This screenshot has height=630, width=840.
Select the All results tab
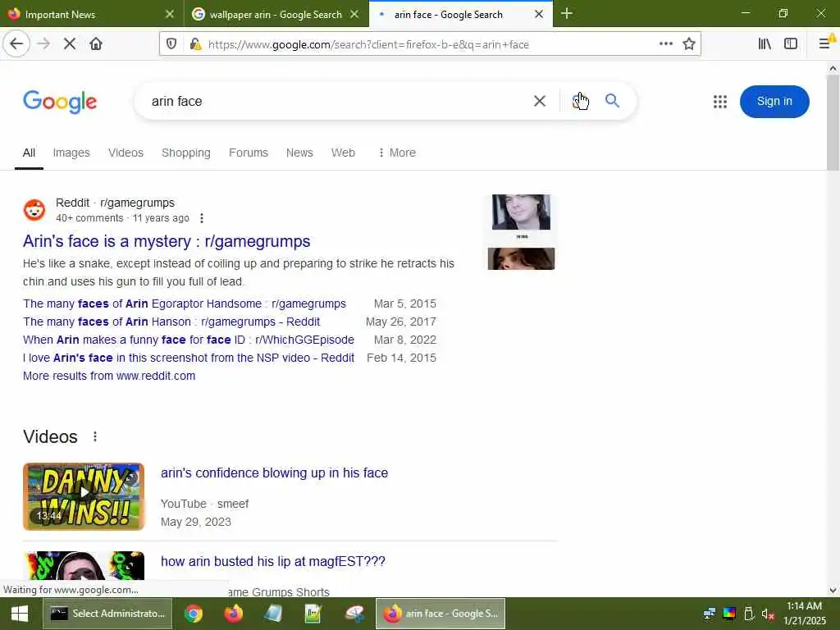pos(29,153)
